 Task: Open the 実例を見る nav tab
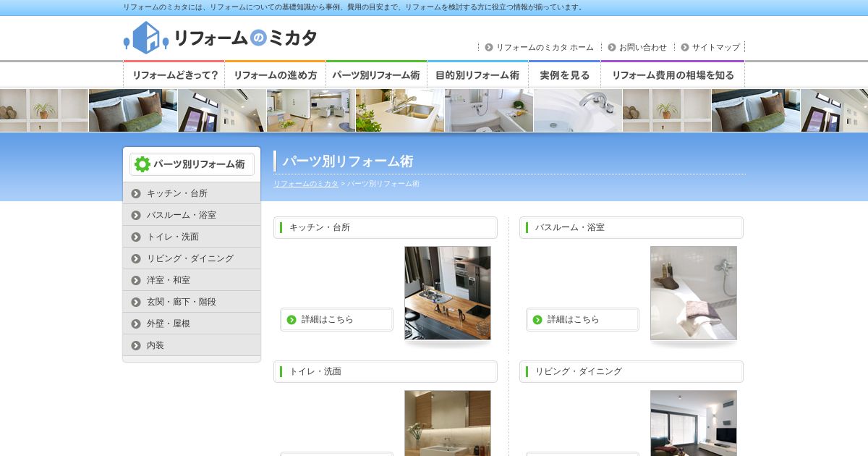(564, 75)
